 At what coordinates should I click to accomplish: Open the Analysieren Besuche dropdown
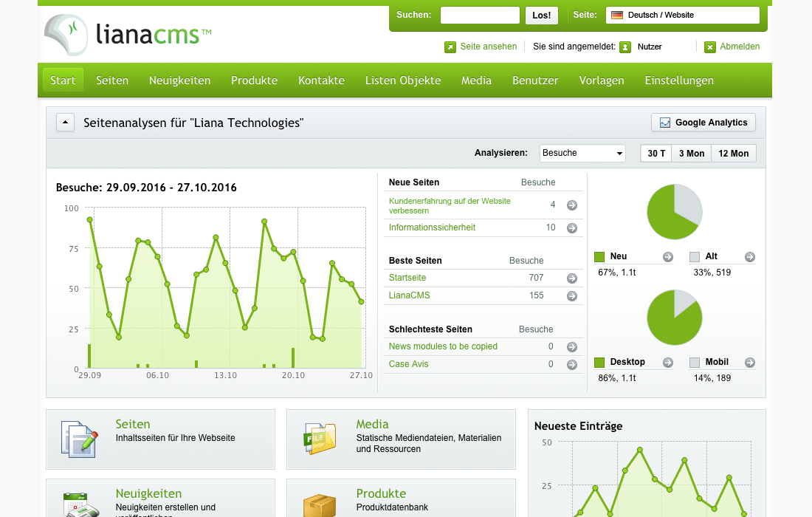tap(582, 153)
